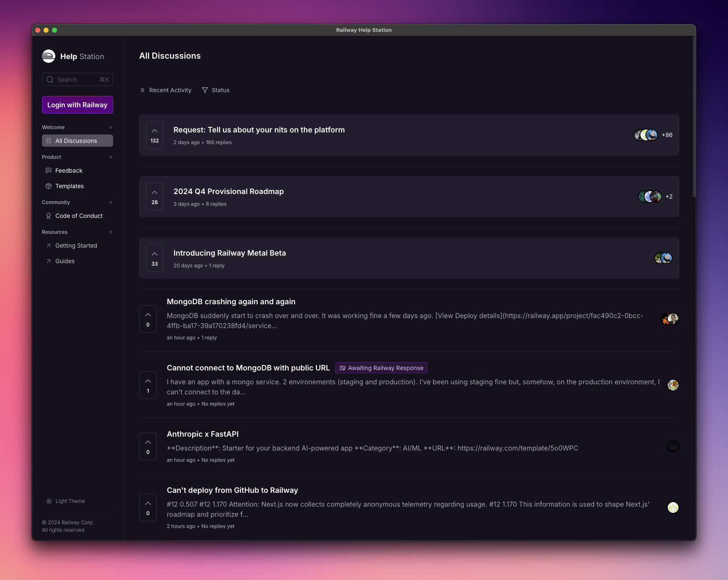Open the Feedback section

click(78, 171)
